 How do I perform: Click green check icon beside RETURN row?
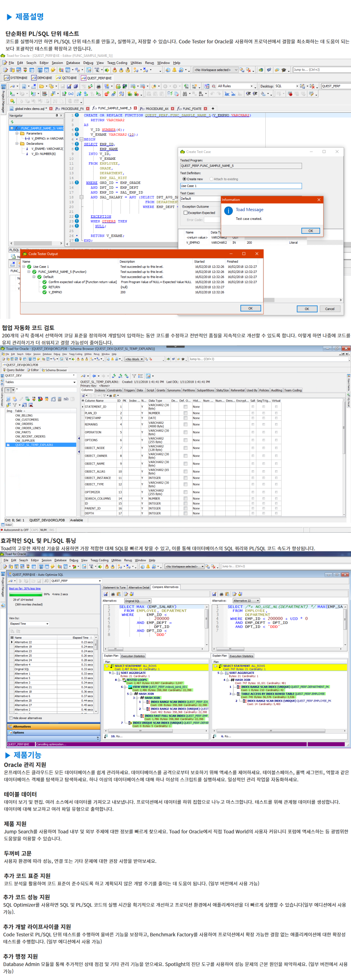pos(45,287)
